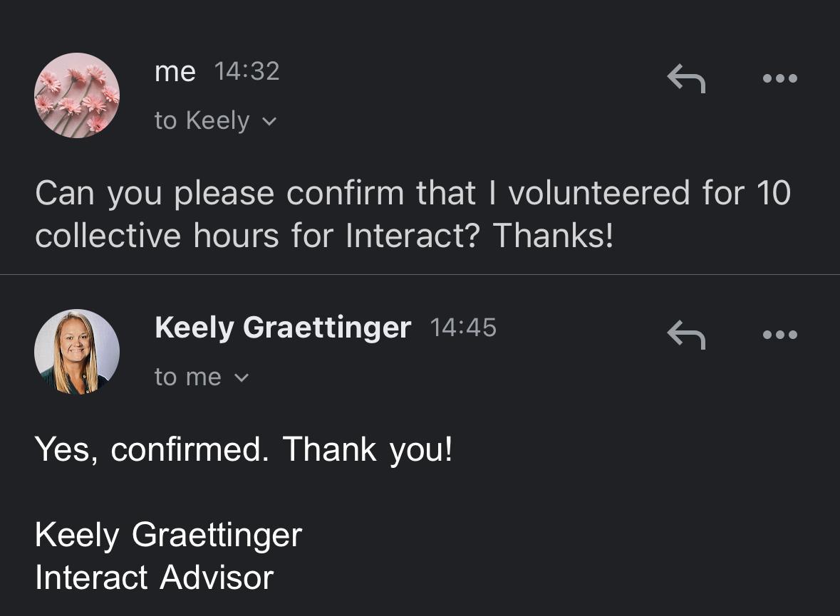Click the "Interact Advisor" signature line
Viewport: 840px width, 616px height.
[x=154, y=578]
